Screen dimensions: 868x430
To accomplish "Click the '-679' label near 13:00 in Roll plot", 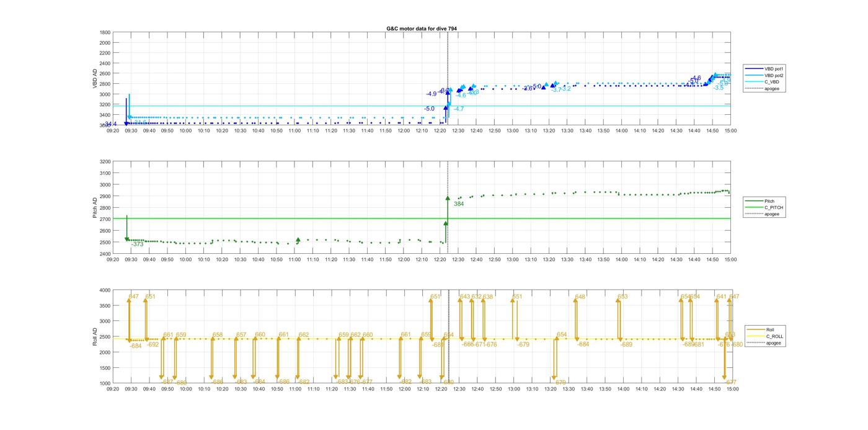I will tap(523, 344).
